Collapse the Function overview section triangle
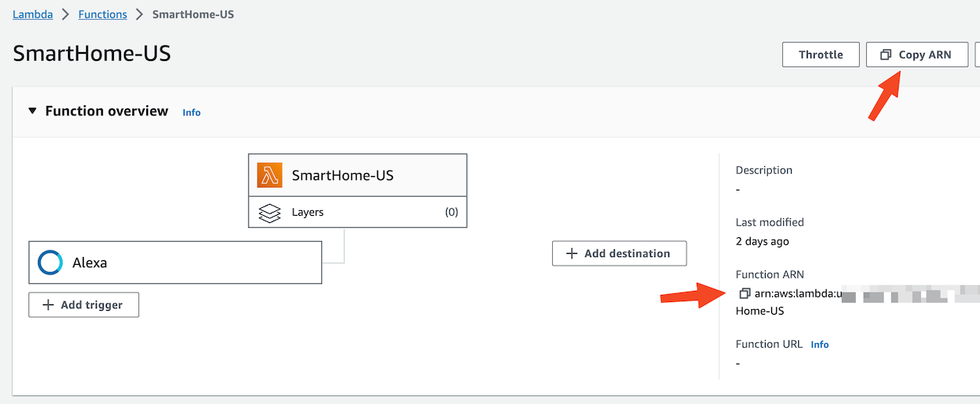Viewport: 980px width, 404px height. coord(32,111)
